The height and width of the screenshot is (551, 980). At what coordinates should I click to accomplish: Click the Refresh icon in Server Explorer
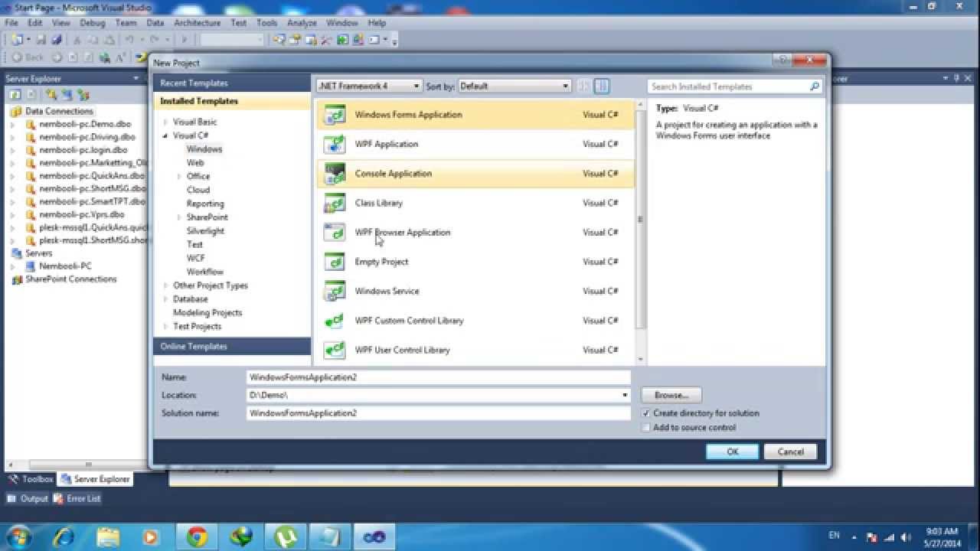15,95
